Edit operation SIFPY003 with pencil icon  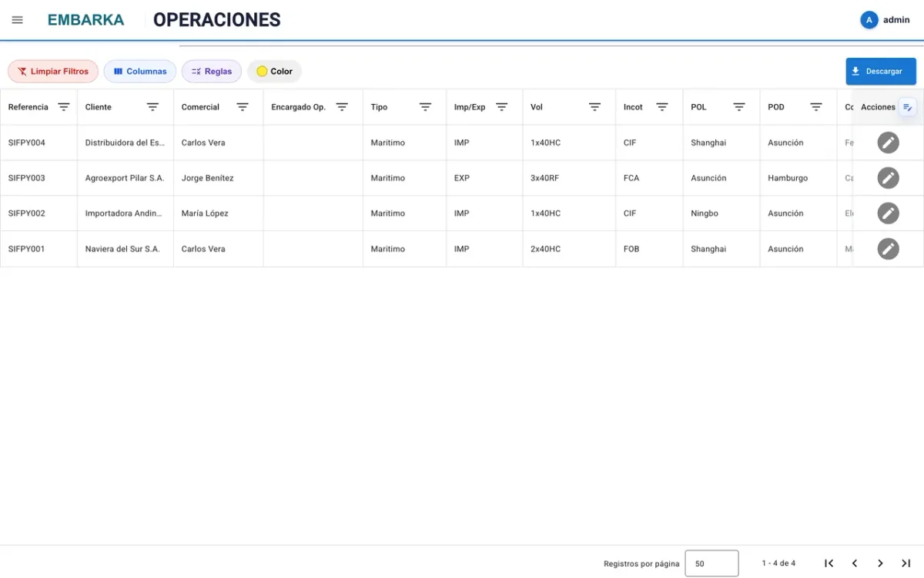(x=889, y=178)
